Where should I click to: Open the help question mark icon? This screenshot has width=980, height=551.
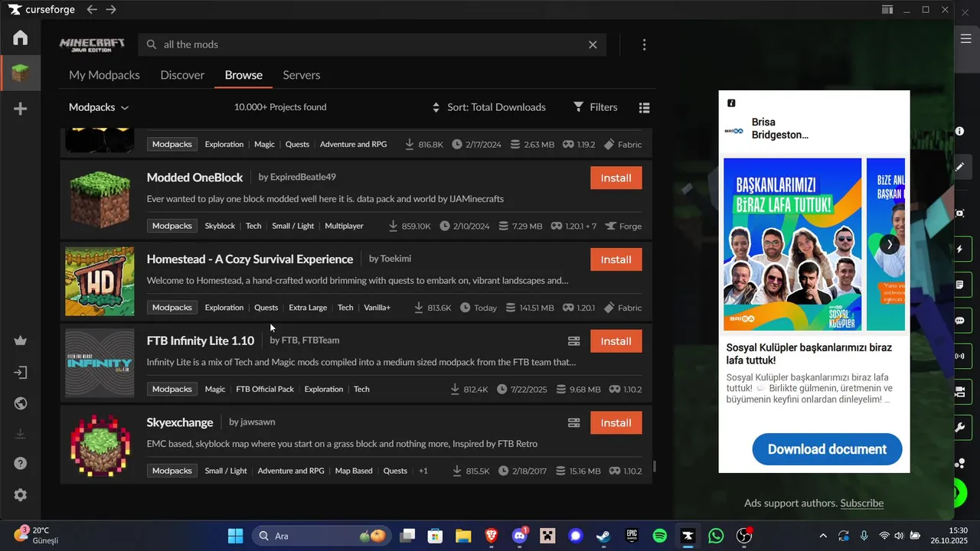click(x=21, y=463)
